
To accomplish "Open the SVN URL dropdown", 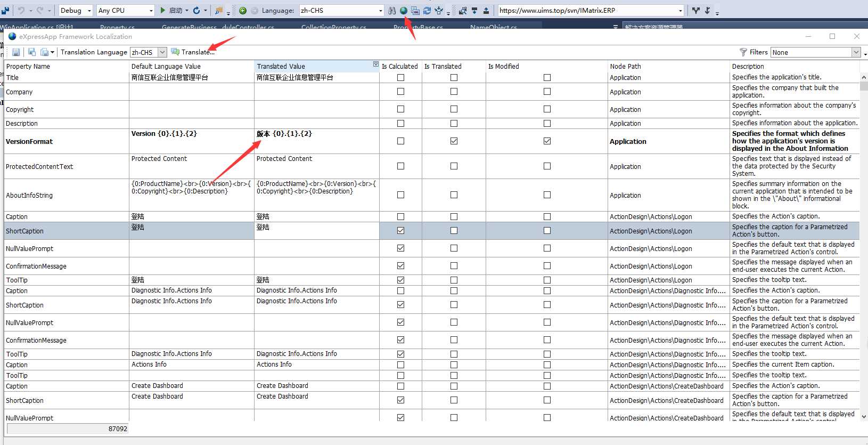I will pyautogui.click(x=681, y=10).
